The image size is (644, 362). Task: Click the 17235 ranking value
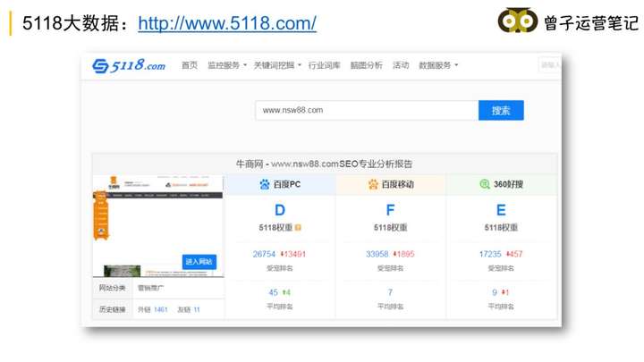(490, 254)
